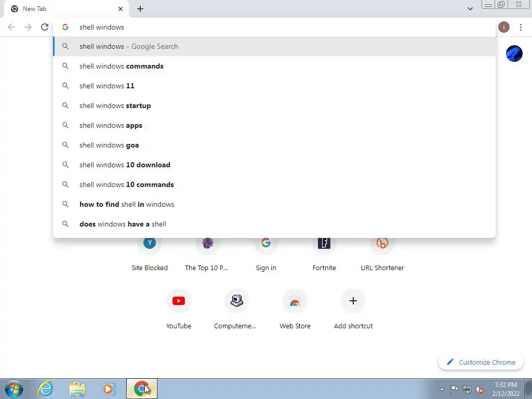532x399 pixels.
Task: Open the Windows Start menu
Action: pyautogui.click(x=14, y=389)
